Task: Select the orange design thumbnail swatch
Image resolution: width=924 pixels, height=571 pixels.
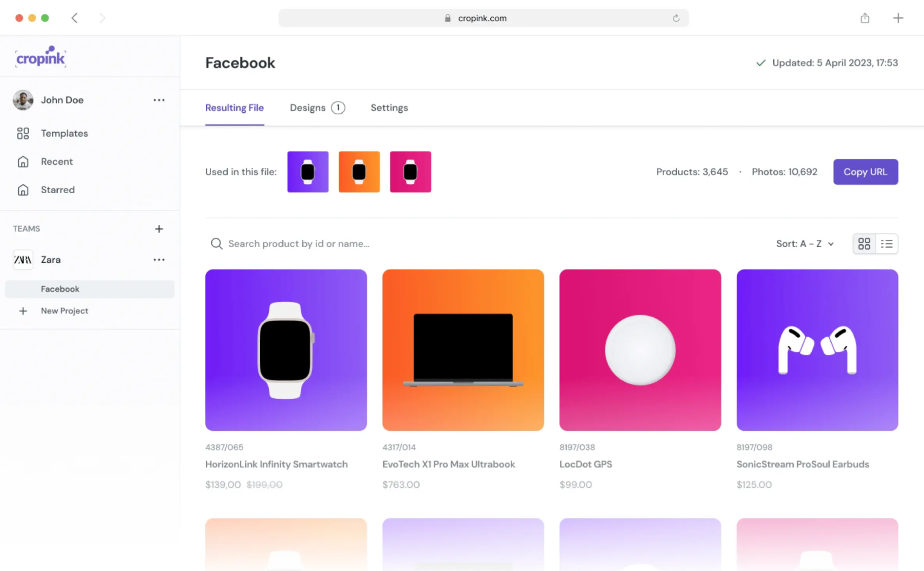Action: [x=359, y=172]
